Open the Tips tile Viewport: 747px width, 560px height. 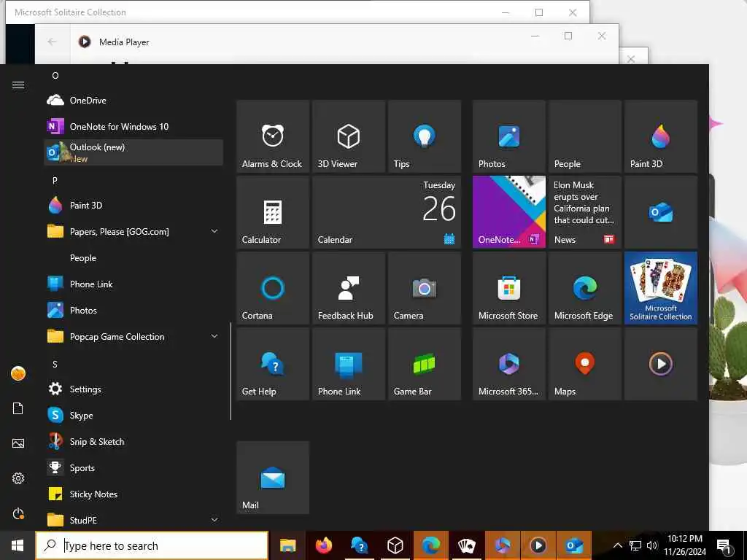tap(425, 136)
